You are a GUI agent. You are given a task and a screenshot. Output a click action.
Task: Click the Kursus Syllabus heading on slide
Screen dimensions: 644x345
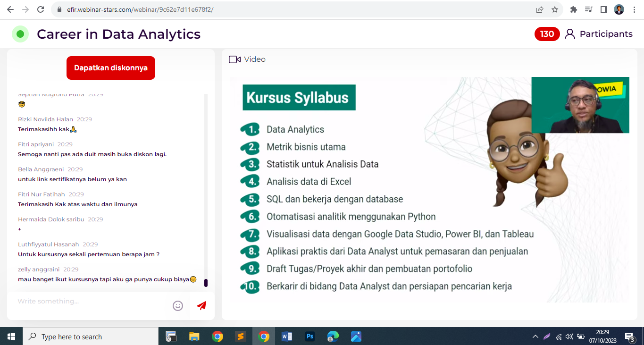(298, 98)
